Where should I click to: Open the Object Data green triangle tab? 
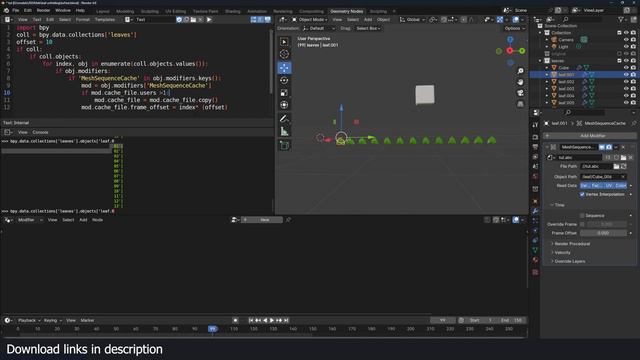535,250
